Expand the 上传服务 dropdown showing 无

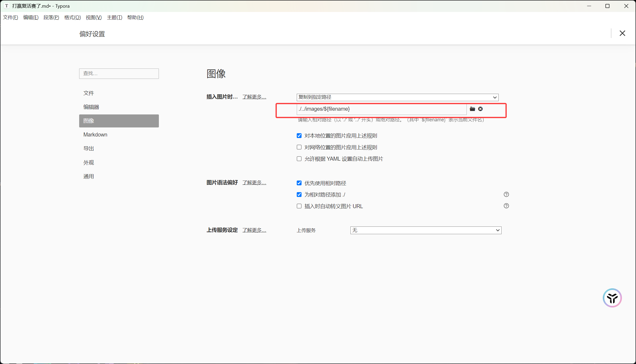[x=425, y=230]
